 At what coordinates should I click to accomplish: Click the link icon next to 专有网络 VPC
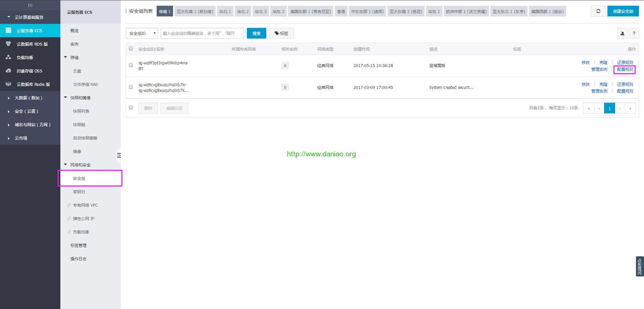pos(69,205)
